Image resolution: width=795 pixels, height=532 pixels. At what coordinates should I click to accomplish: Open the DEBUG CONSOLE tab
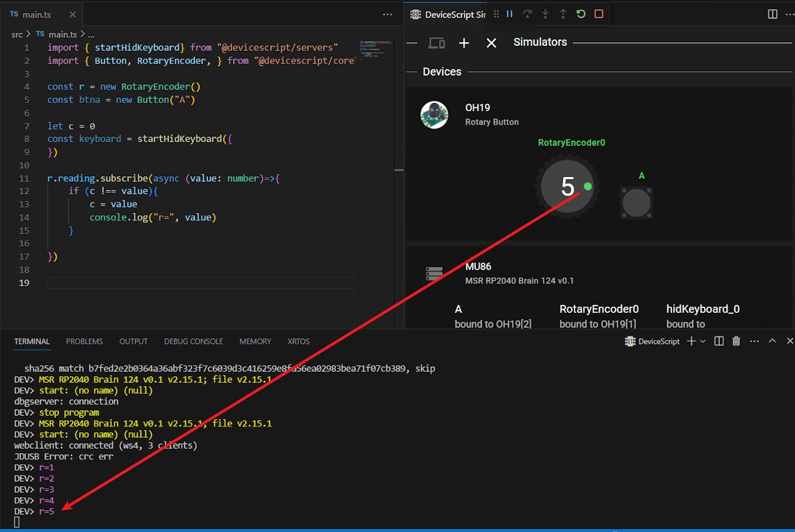point(193,341)
